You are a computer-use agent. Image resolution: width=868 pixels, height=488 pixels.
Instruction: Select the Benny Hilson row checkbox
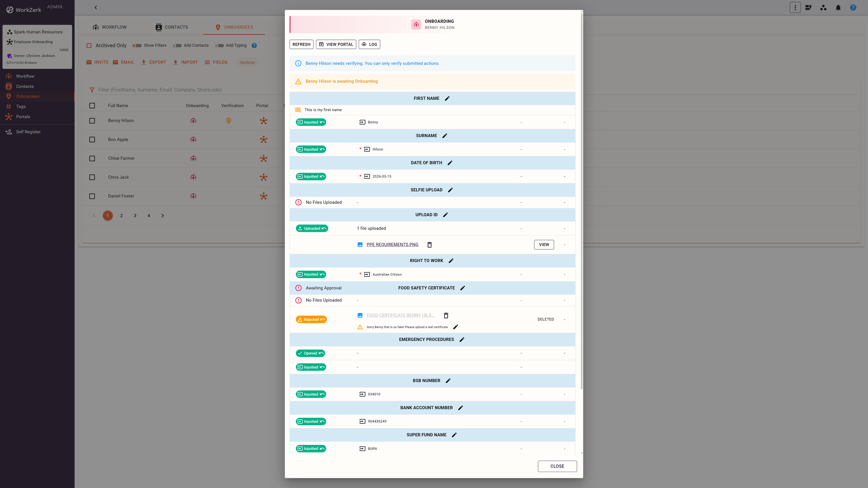point(92,121)
